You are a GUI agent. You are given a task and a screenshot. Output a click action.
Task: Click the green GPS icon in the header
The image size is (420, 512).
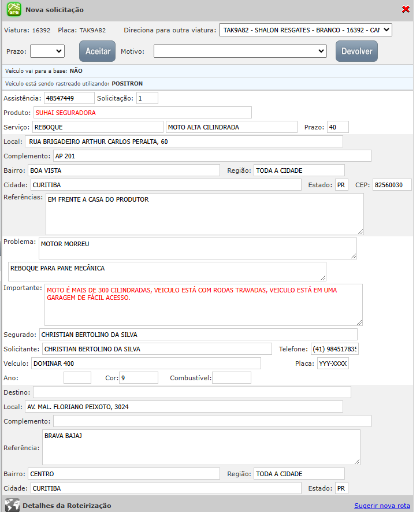[13, 9]
